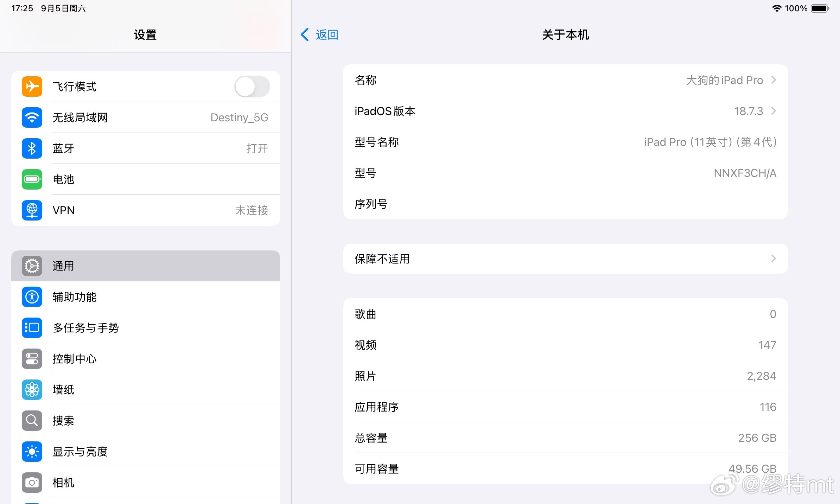Image resolution: width=840 pixels, height=504 pixels.
Task: Tap the 序列号 serial number row
Action: (x=565, y=204)
